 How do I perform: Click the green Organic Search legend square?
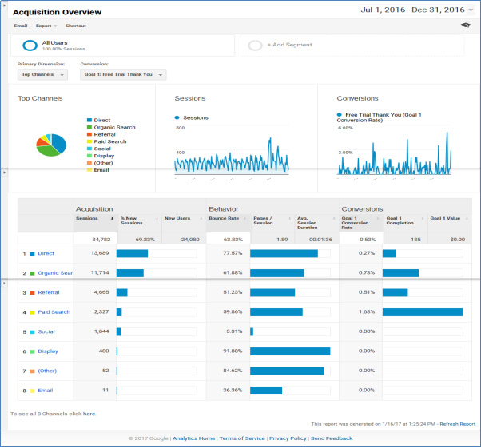point(89,128)
